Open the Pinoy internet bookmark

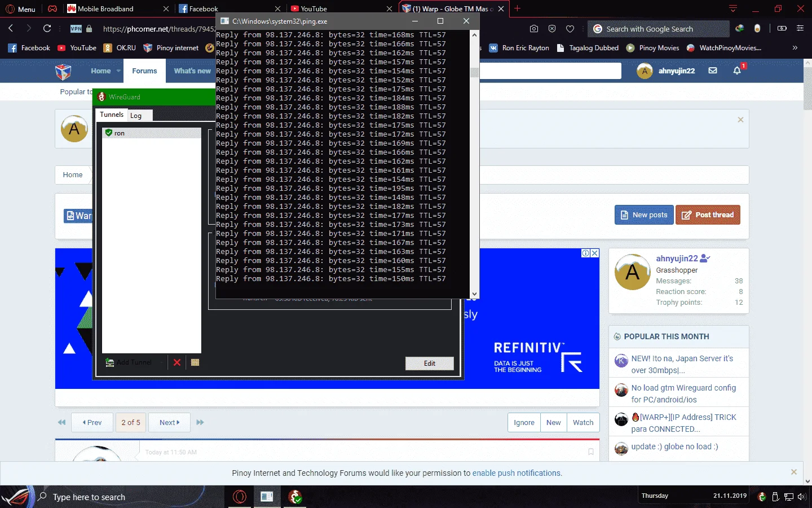(x=171, y=48)
